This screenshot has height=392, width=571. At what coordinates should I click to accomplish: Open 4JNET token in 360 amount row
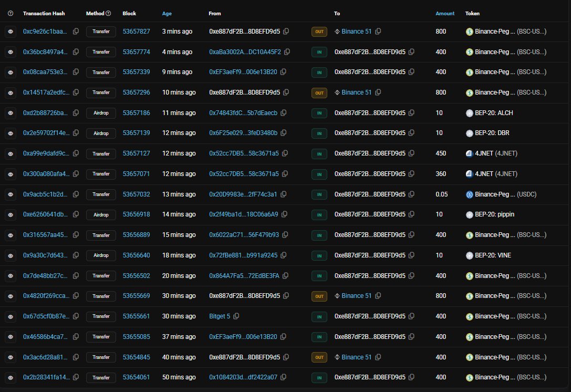[496, 174]
